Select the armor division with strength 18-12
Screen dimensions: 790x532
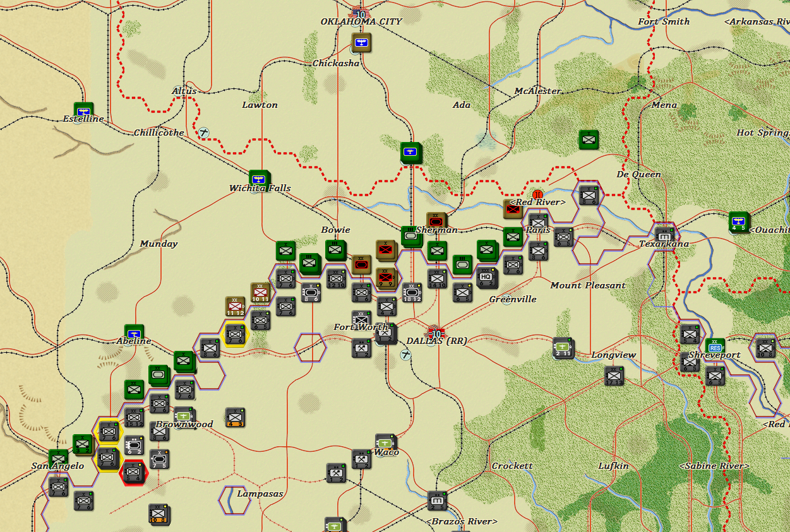tap(412, 292)
